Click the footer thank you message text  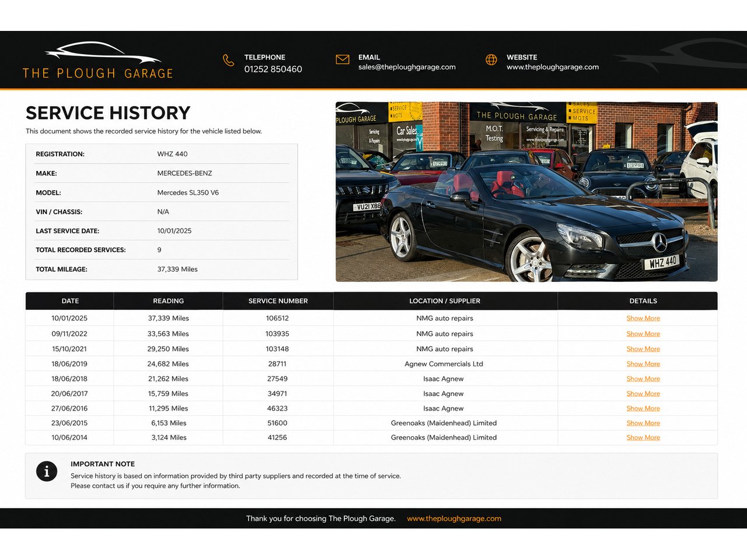[x=321, y=519]
